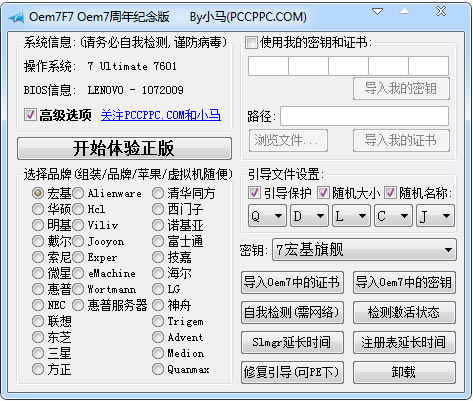This screenshot has width=473, height=401.
Task: Click the blue shark app icon in title bar
Action: point(16,17)
